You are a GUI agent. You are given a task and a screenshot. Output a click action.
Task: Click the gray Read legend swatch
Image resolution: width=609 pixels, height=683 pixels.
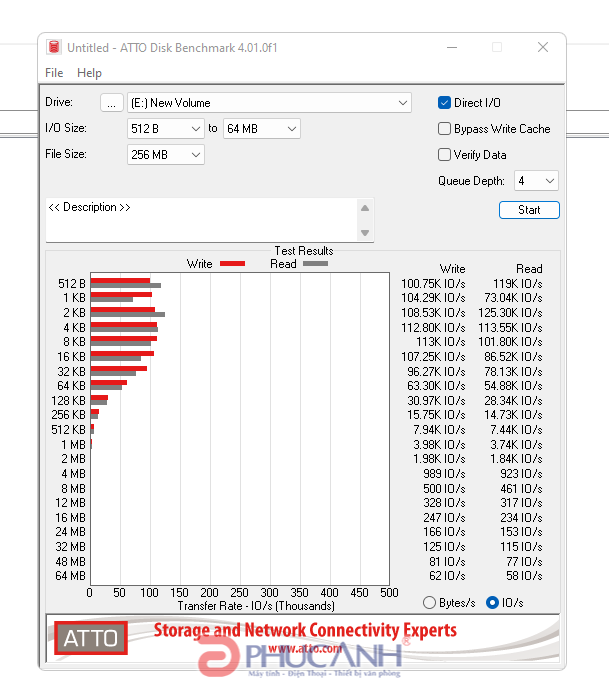(315, 264)
